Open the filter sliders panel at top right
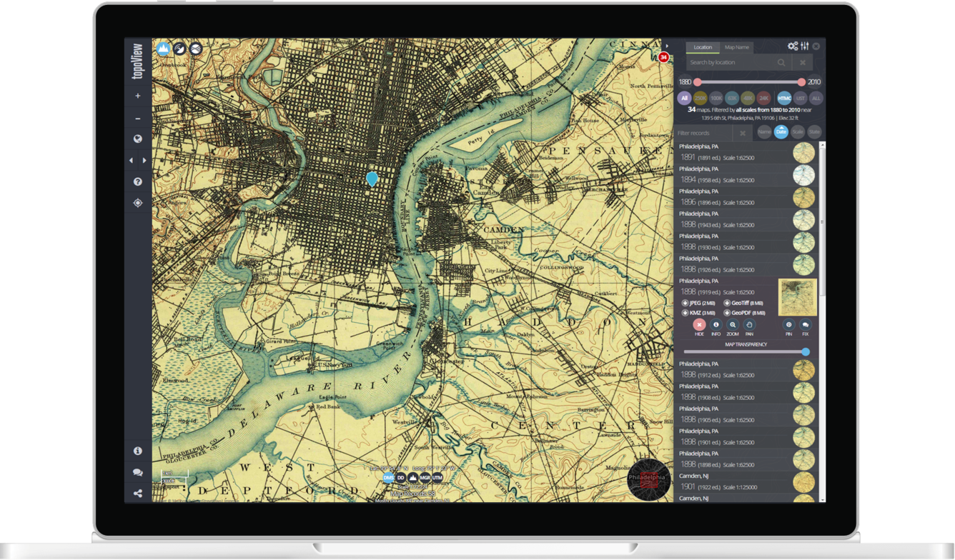Viewport: 955px width, 560px height. coord(805,46)
